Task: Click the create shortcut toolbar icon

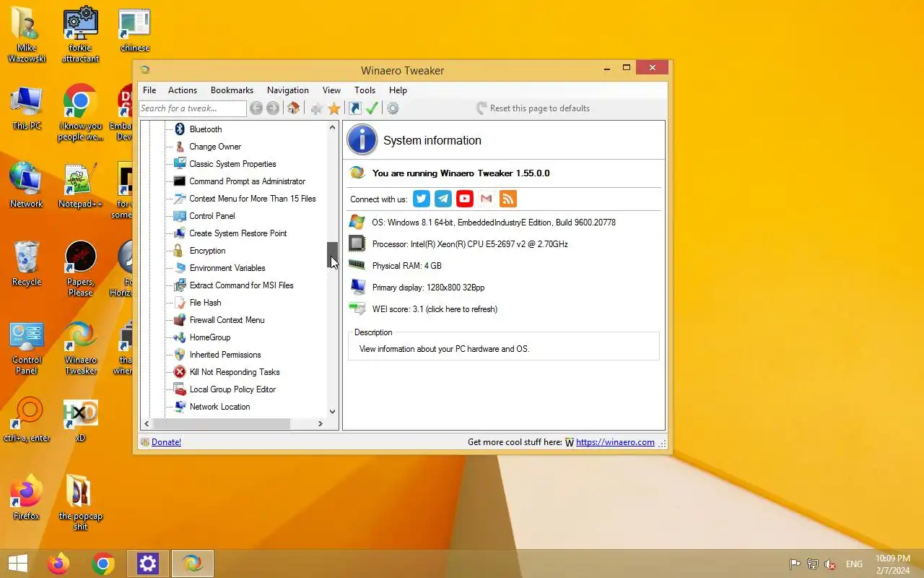Action: [x=354, y=108]
